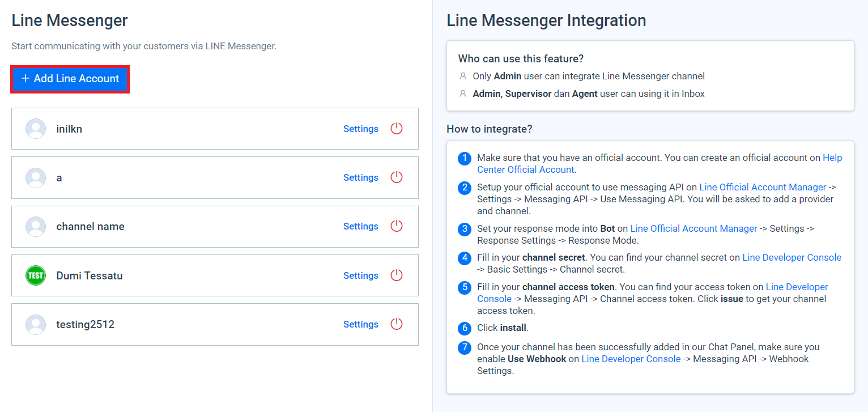Disable the channel name account power button
Viewport: 868px width, 412px height.
click(397, 226)
